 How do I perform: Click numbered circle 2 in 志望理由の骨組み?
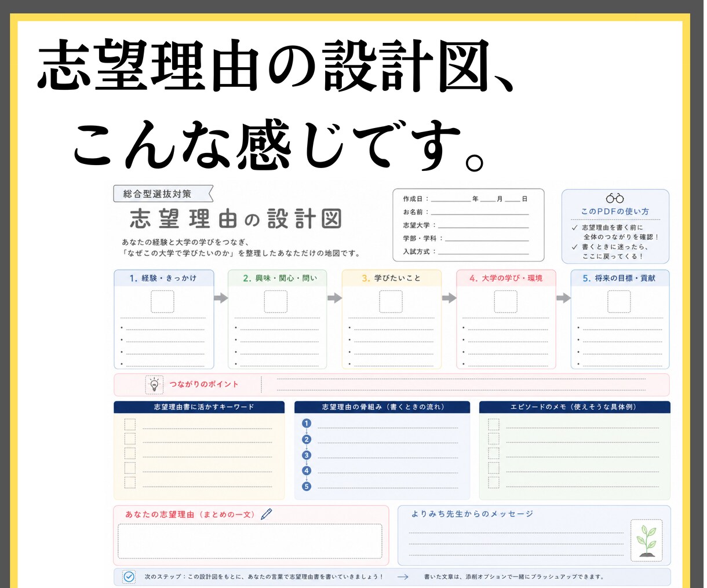point(307,440)
